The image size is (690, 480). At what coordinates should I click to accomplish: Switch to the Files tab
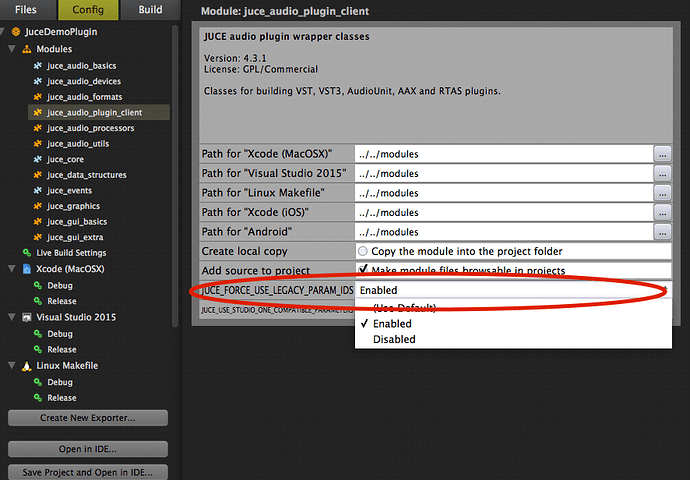tap(26, 10)
